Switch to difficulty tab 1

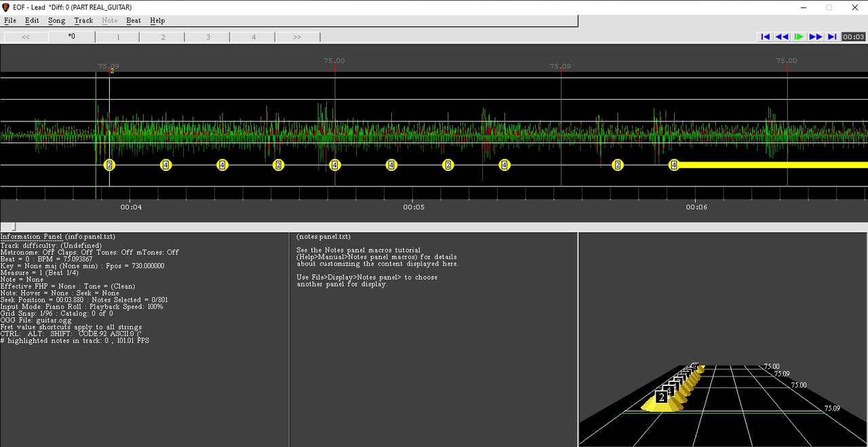pyautogui.click(x=117, y=37)
